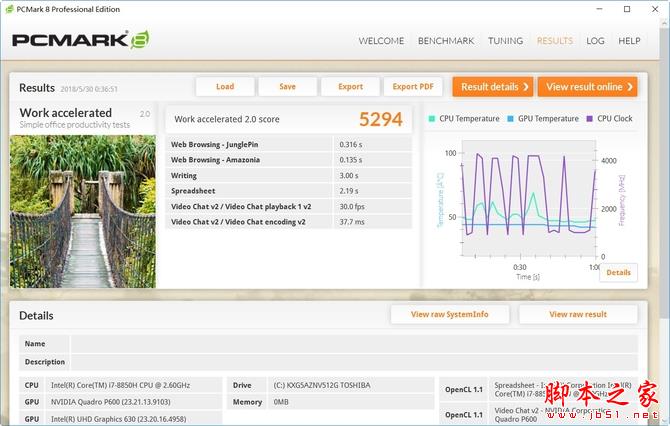The height and width of the screenshot is (426, 670).
Task: Click View raw SystemInfo
Action: pyautogui.click(x=450, y=314)
